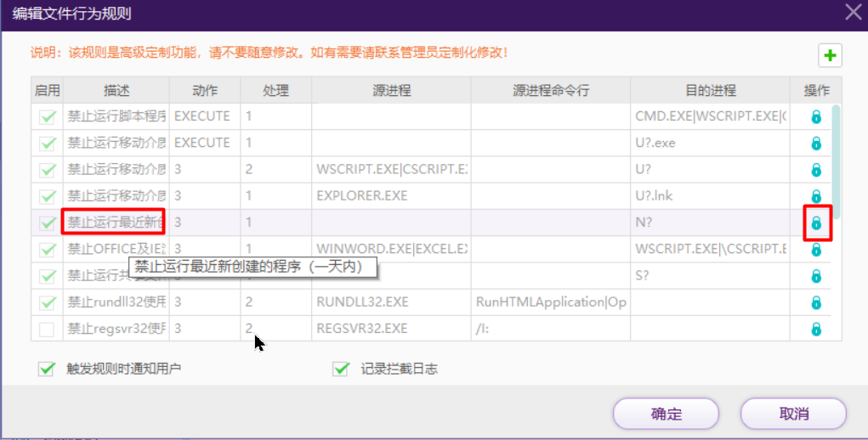
Task: Toggle enable checkbox for 禁止OFFICE及IE rule
Action: coord(47,250)
